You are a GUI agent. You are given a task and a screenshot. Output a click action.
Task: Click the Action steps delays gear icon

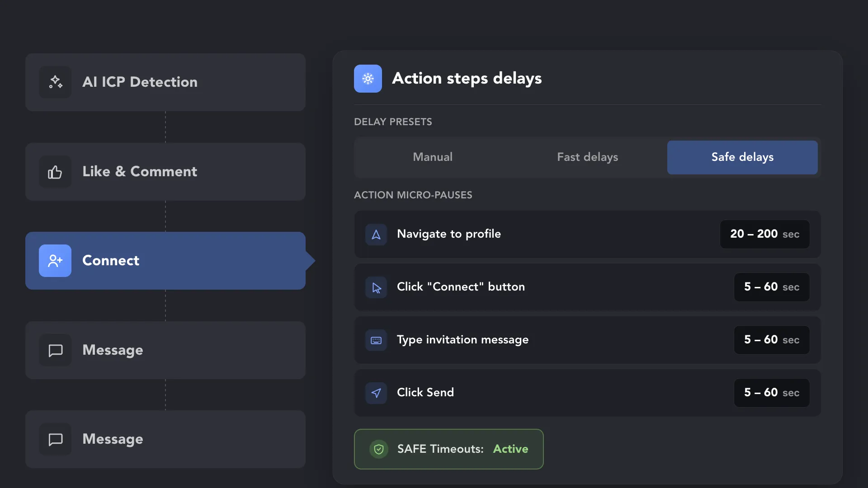pyautogui.click(x=368, y=79)
